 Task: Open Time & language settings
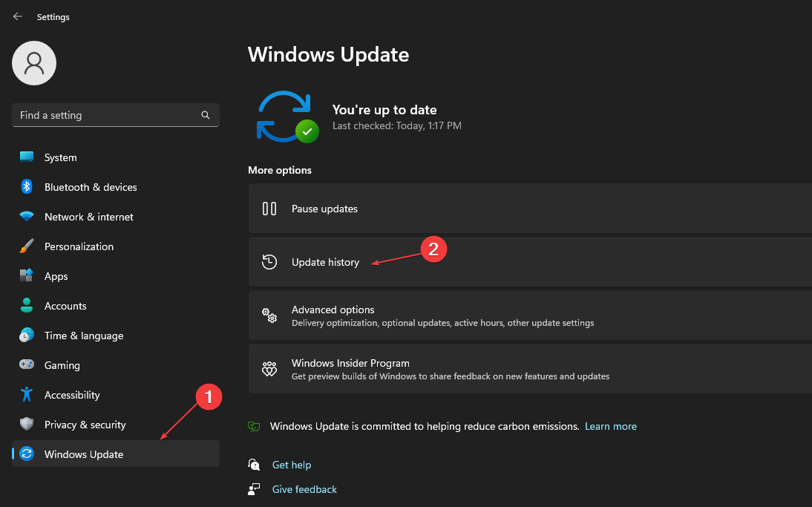coord(116,336)
